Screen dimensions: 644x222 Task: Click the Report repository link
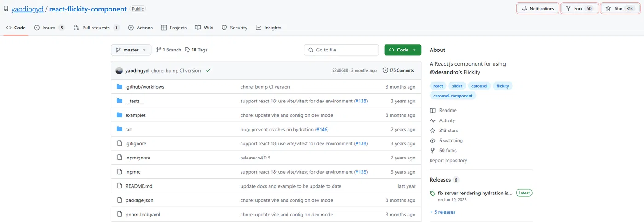click(448, 160)
